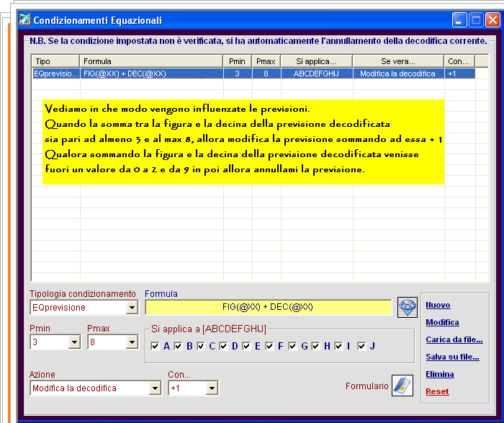Viewport: 504px width, 423px height.
Task: Click the ABCDEFGHIJ cell in table
Action: pos(317,74)
